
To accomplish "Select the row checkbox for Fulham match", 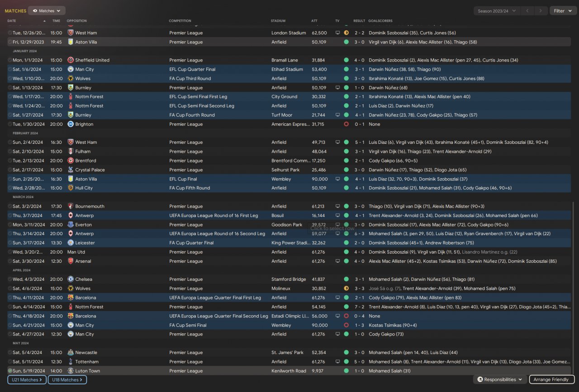I will coord(10,151).
